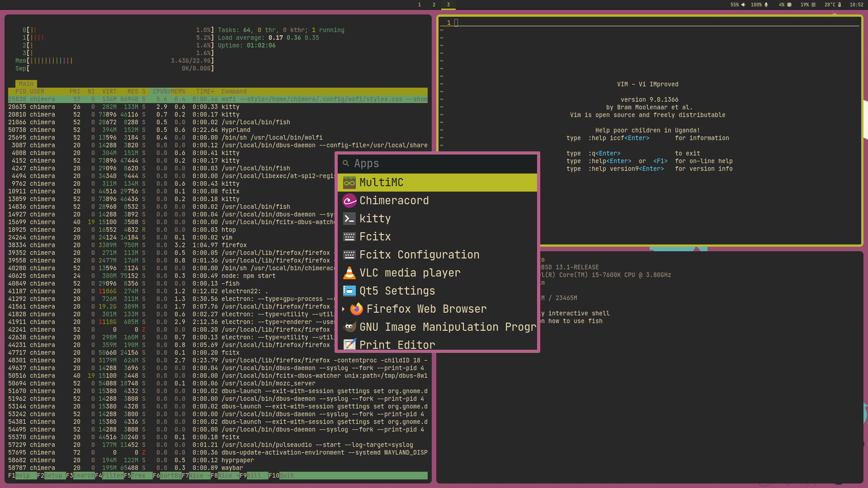868x488 pixels.
Task: Switch to workspace 2 in the bar
Action: (x=434, y=5)
